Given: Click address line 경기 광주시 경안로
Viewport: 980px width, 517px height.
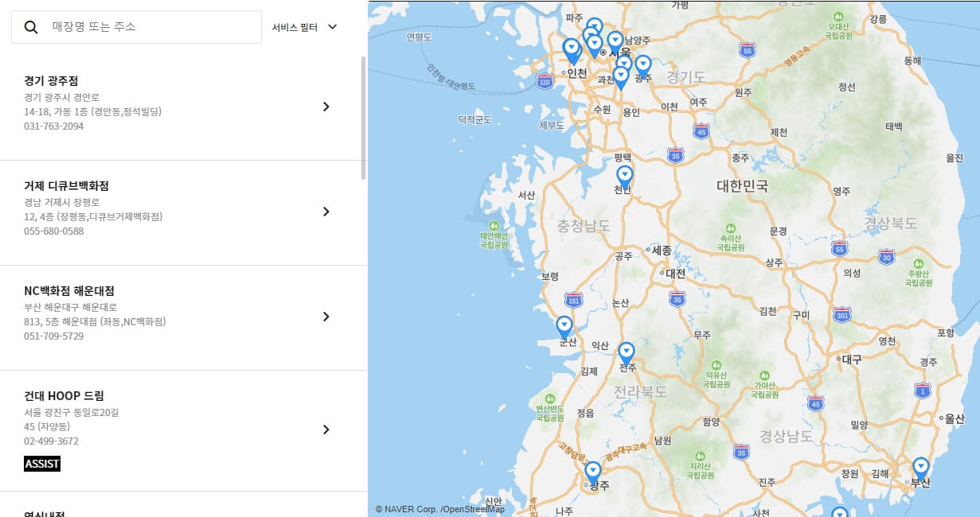Looking at the screenshot, I should [61, 98].
